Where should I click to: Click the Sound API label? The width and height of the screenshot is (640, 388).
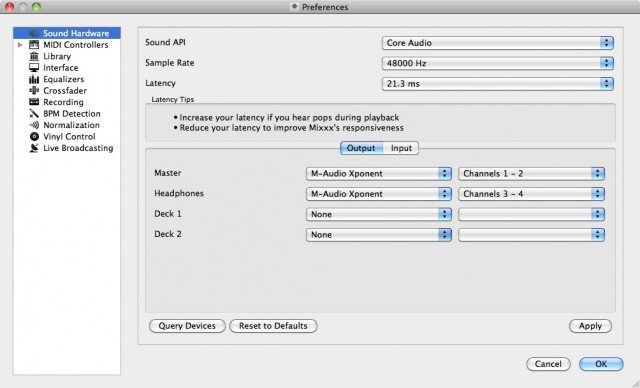[x=165, y=42]
